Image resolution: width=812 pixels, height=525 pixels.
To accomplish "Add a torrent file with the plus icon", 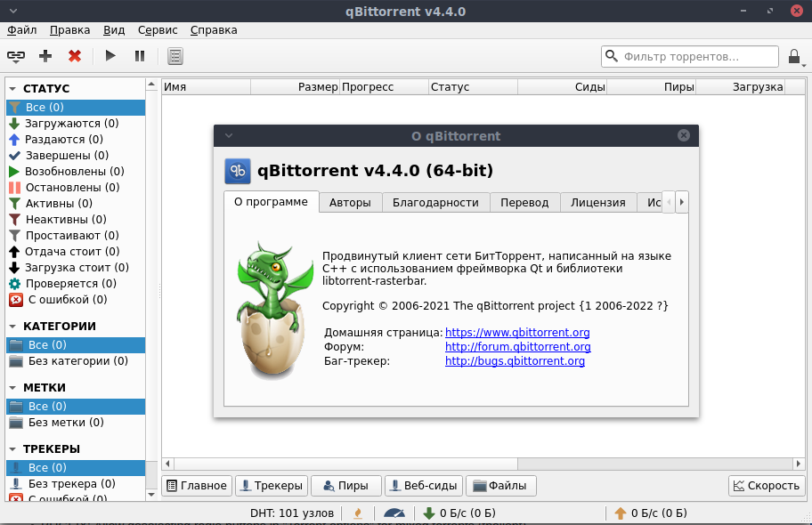I will [45, 56].
